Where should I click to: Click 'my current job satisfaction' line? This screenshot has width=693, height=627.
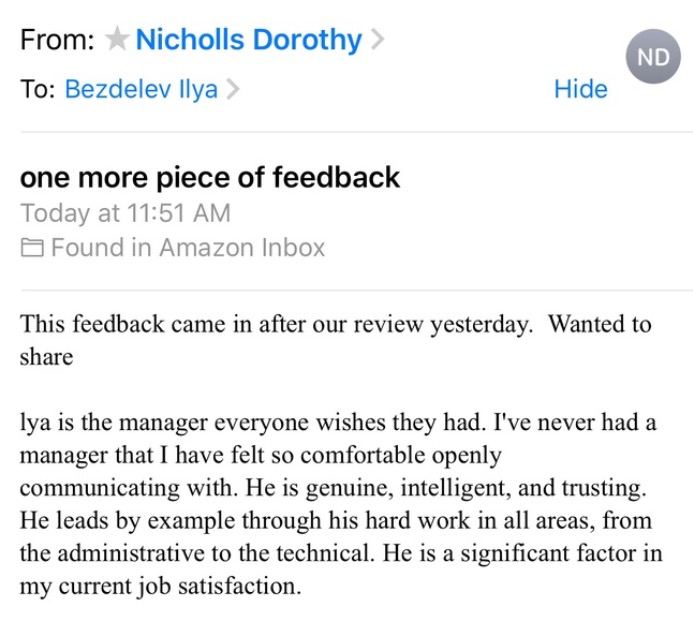coord(160,586)
